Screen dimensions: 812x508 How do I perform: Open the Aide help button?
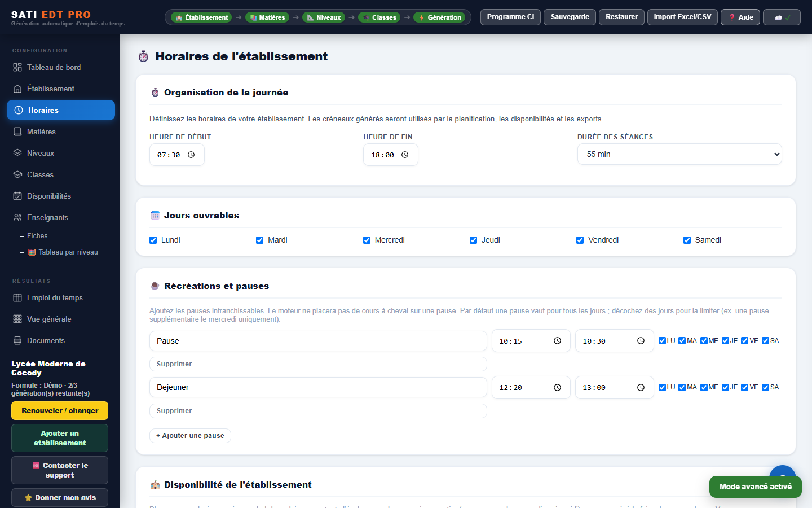tap(740, 17)
